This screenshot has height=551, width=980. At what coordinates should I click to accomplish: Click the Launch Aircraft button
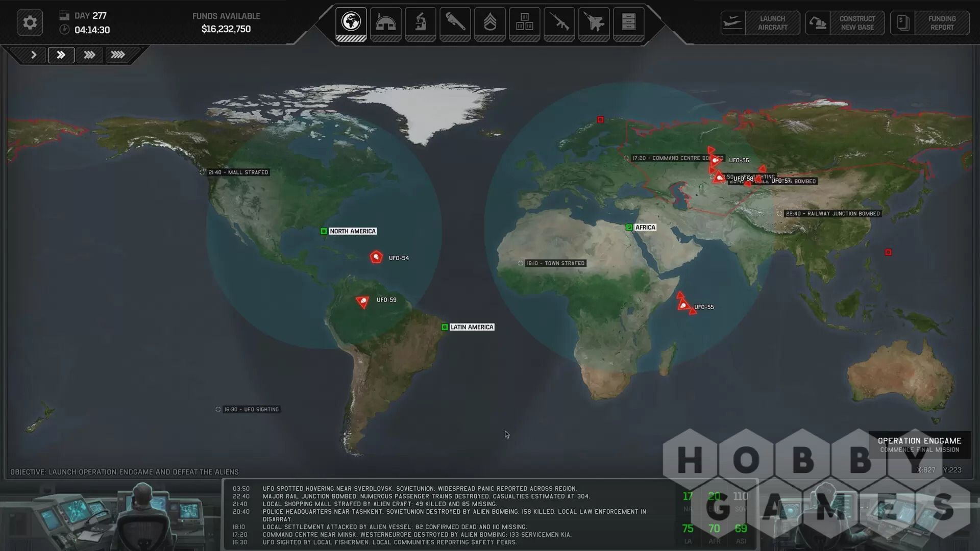(x=760, y=23)
